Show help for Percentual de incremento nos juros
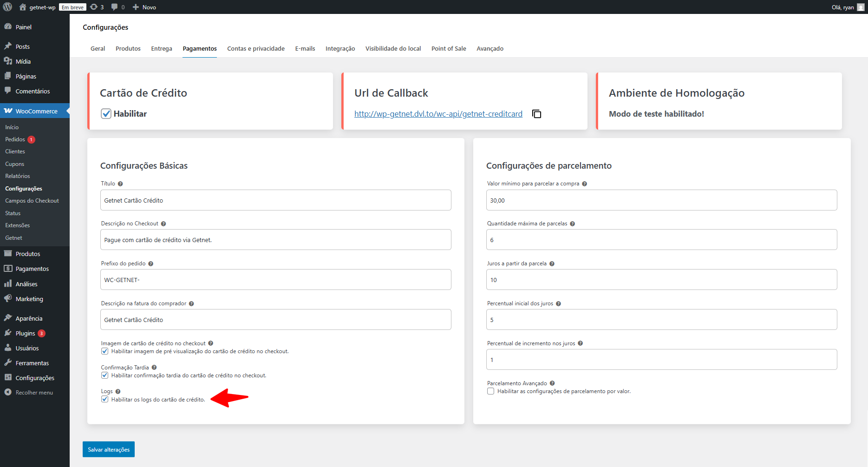This screenshot has width=868, height=467. click(580, 343)
